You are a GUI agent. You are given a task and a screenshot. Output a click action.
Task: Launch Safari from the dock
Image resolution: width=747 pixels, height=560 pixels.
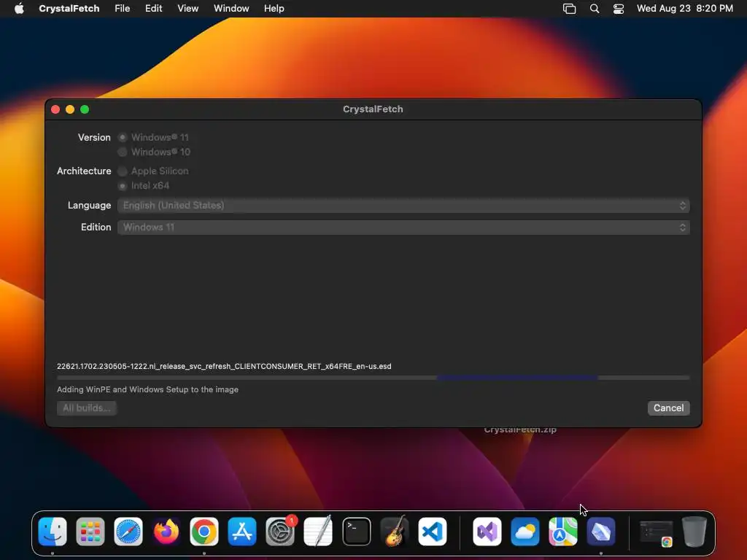128,532
